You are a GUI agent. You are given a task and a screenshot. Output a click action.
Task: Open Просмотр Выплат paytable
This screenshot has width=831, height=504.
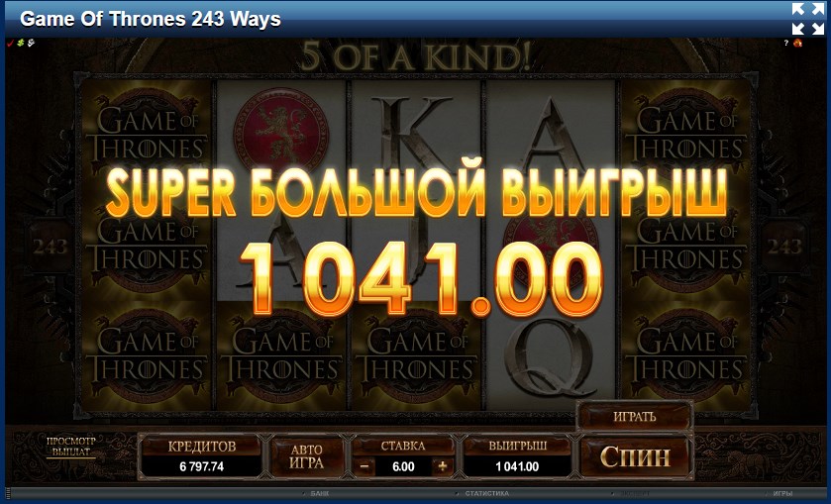pyautogui.click(x=71, y=447)
